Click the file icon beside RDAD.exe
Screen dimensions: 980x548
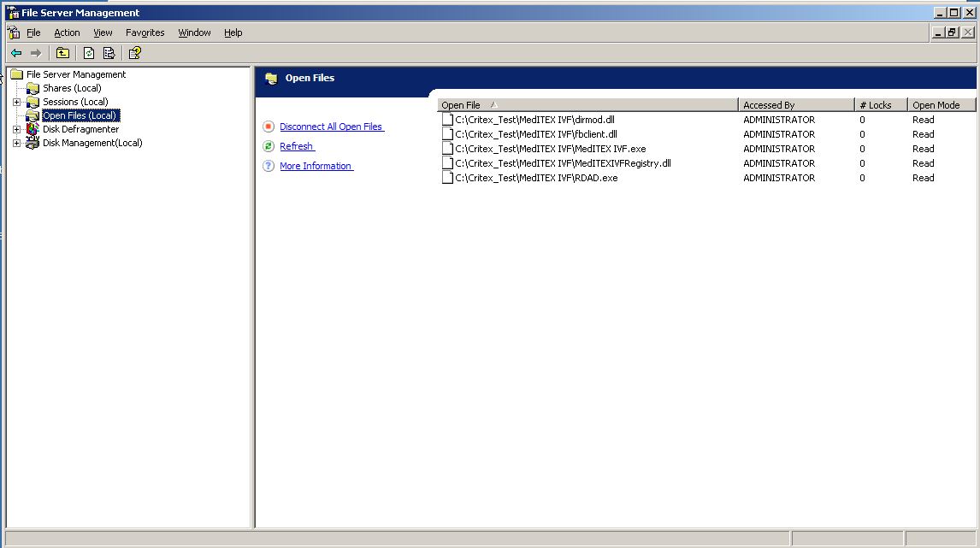447,178
